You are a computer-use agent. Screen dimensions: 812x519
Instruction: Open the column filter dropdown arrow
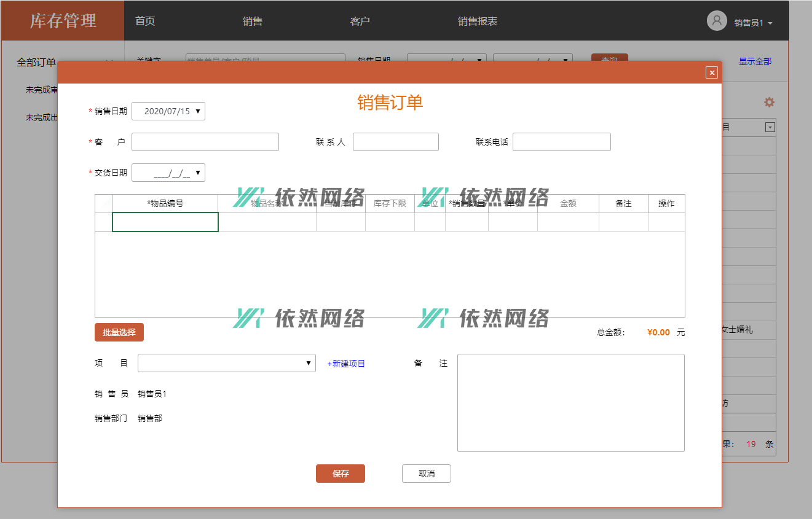tap(770, 127)
